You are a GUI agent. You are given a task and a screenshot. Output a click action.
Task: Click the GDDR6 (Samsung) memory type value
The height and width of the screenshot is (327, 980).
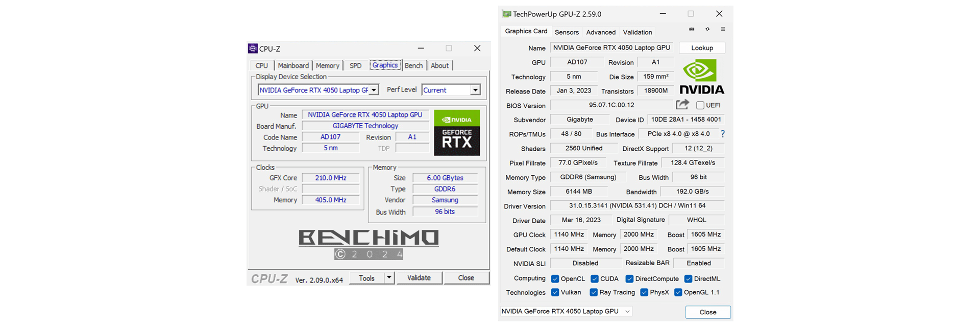pyautogui.click(x=588, y=177)
